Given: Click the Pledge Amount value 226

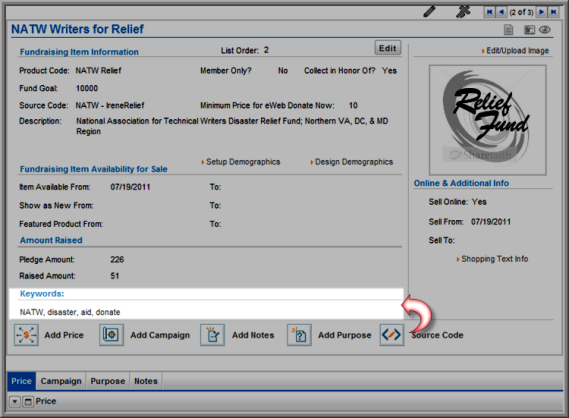Looking at the screenshot, I should (117, 260).
